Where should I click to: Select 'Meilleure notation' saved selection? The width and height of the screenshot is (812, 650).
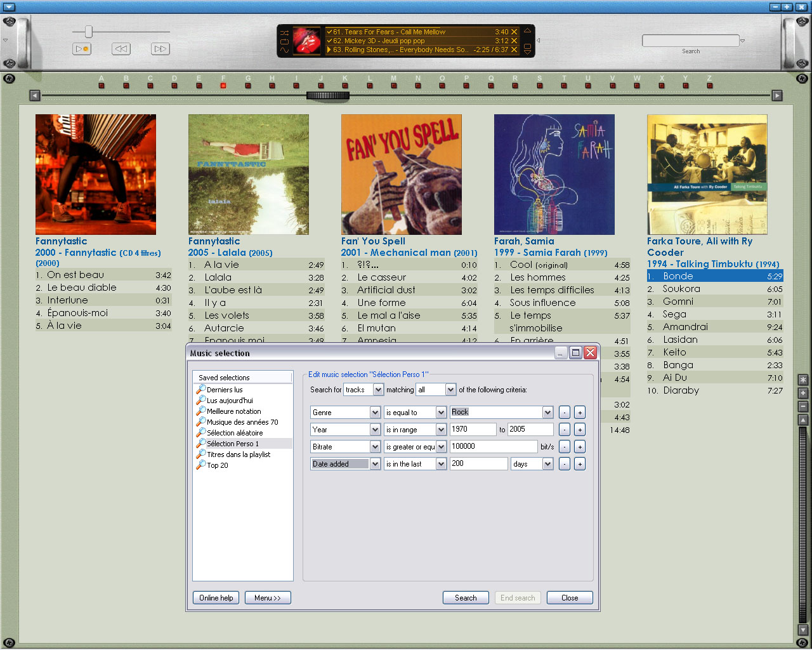(x=233, y=411)
